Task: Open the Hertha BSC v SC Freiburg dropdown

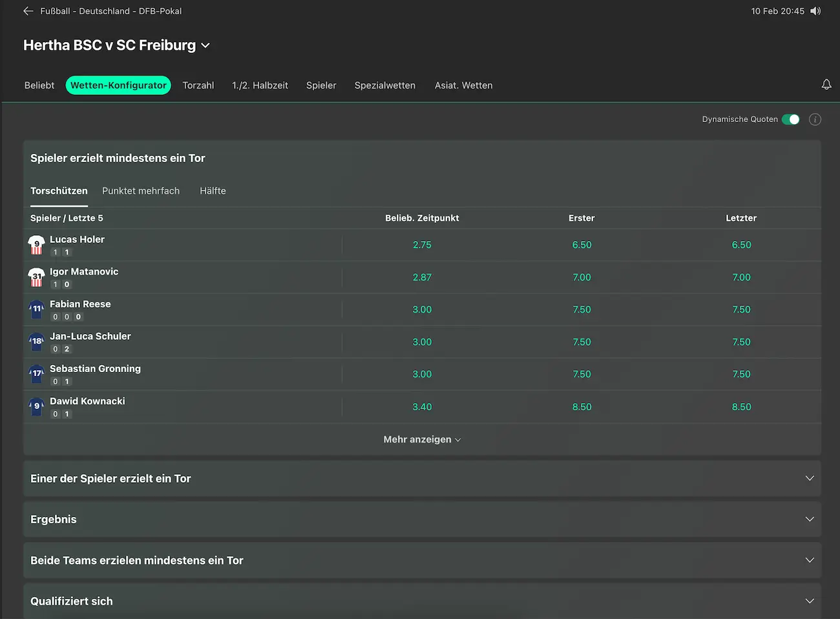Action: coord(205,45)
